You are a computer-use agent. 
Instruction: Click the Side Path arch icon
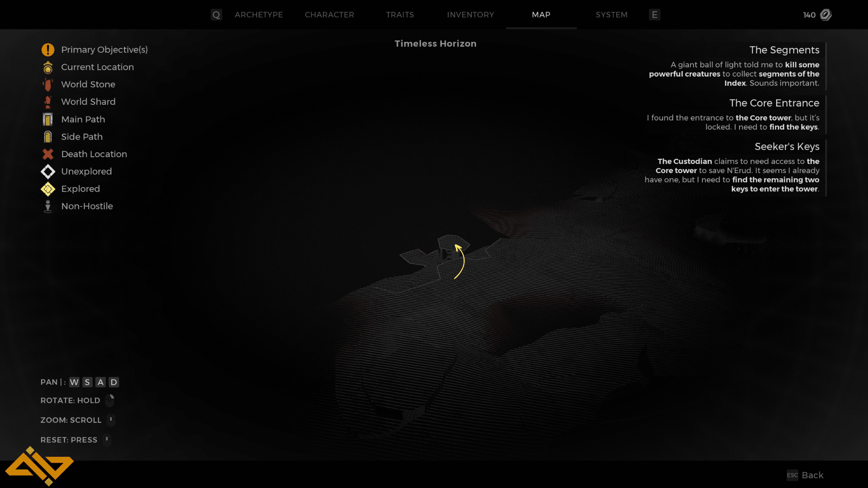click(47, 137)
